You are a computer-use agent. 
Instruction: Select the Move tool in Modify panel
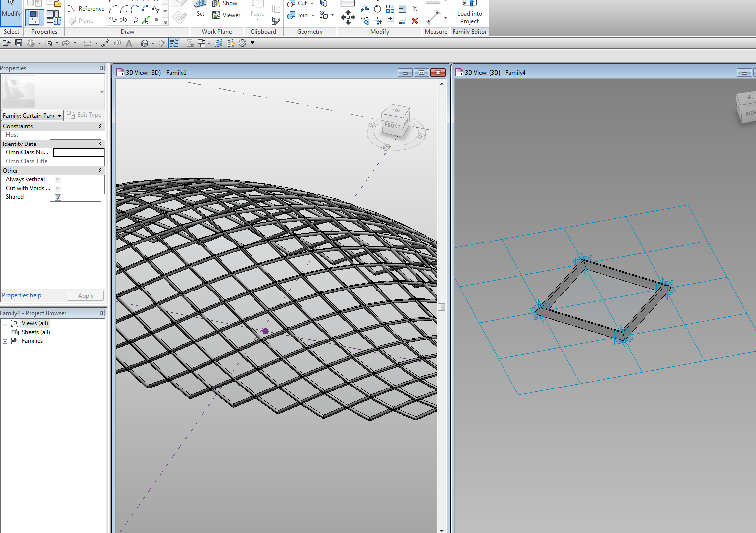click(x=348, y=18)
